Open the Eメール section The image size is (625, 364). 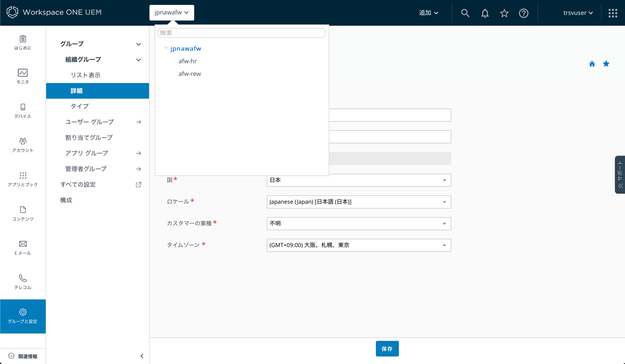(x=23, y=247)
